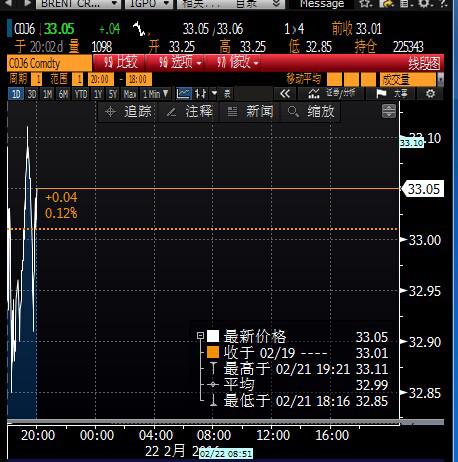Open the list menu icon in top bar
The width and height of the screenshot is (458, 462).
405,4
